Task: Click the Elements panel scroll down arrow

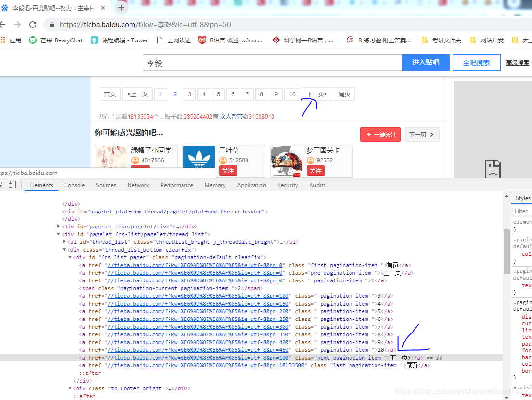Action: 506,397
